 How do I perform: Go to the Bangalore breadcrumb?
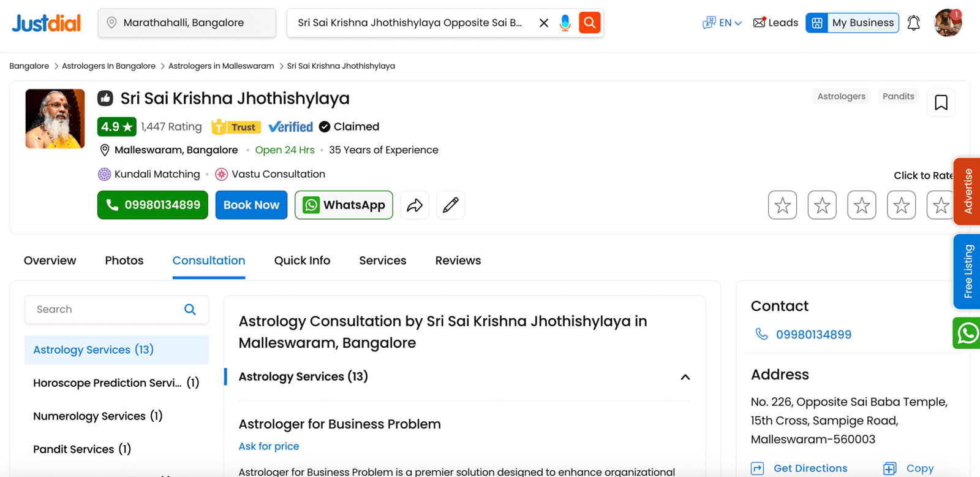click(29, 66)
